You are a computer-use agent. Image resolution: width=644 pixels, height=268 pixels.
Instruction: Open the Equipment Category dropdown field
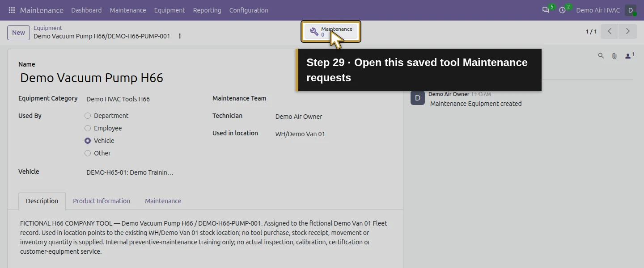[x=141, y=99]
